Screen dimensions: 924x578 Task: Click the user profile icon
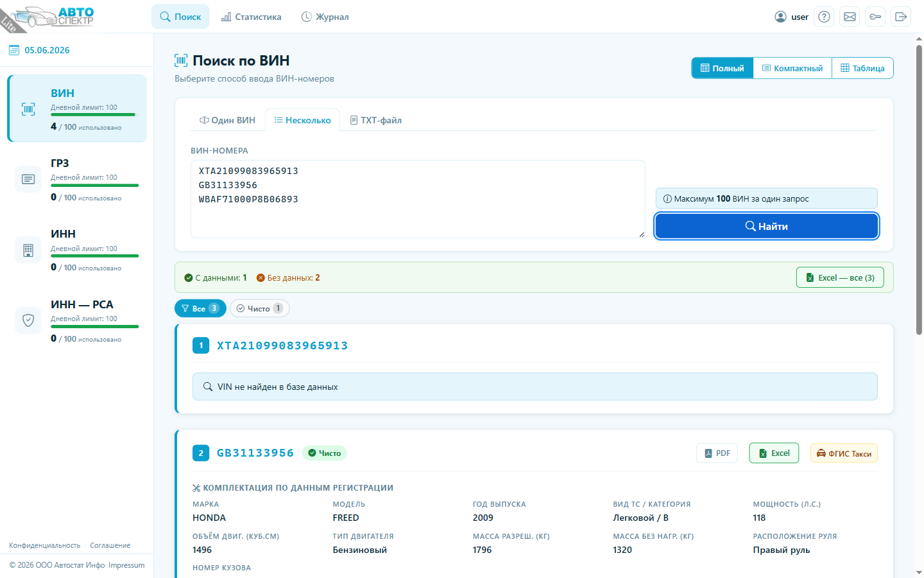[x=780, y=17]
